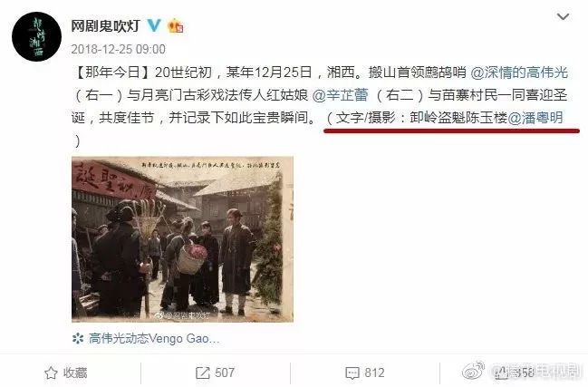Click the 507 repost count

coord(225,372)
